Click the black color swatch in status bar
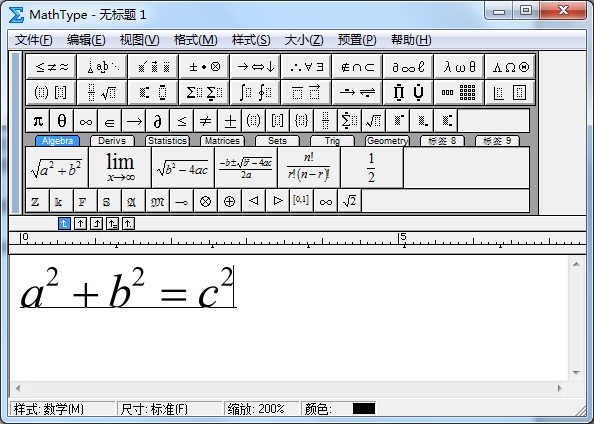Image resolution: width=594 pixels, height=424 pixels. [x=364, y=408]
